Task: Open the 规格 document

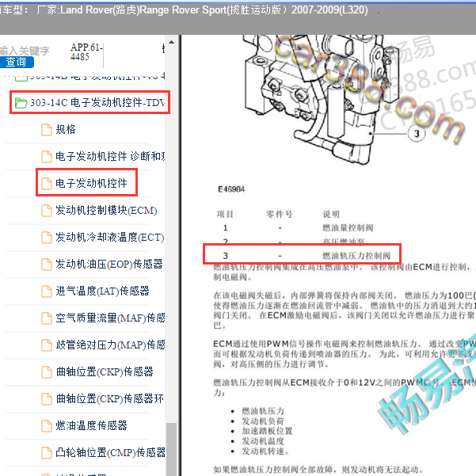Action: 66,129
